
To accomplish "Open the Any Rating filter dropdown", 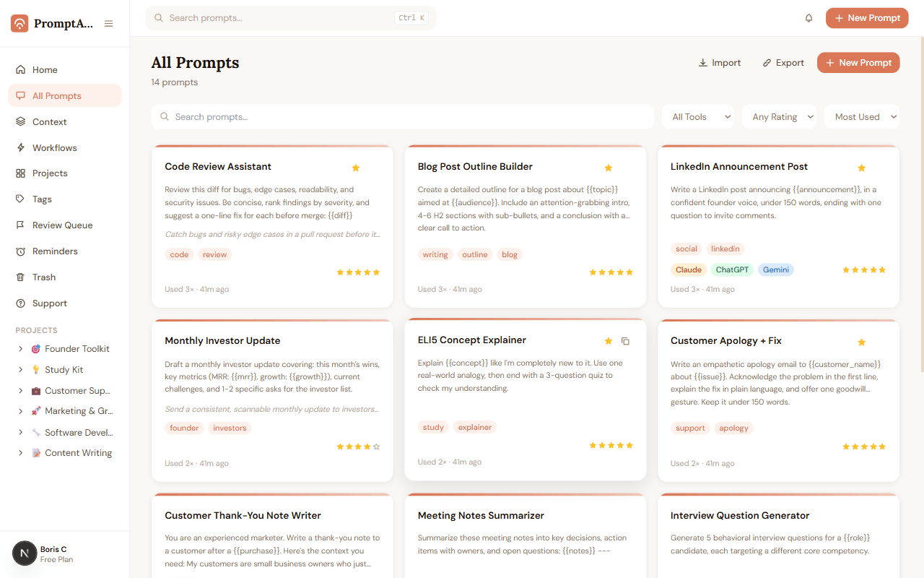I will click(x=780, y=117).
